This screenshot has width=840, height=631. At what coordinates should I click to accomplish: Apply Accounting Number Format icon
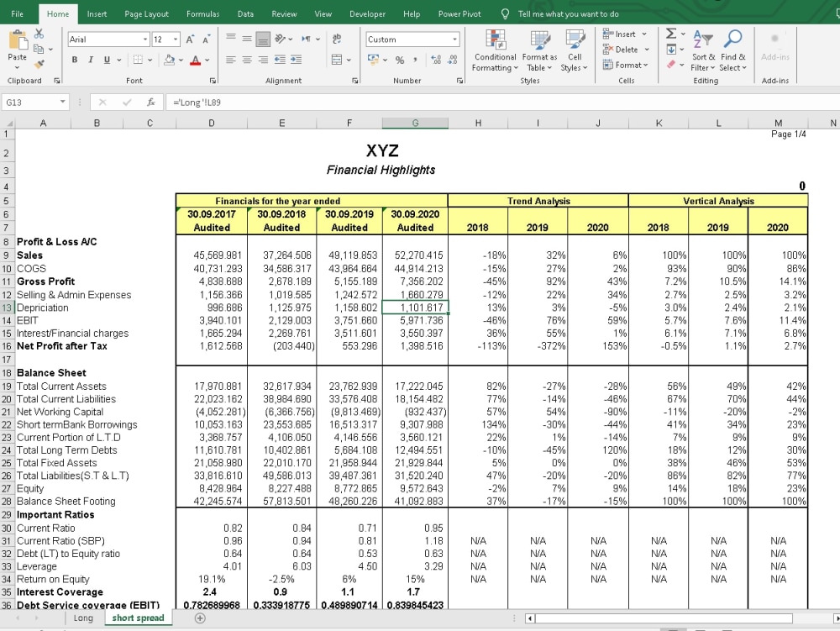pyautogui.click(x=374, y=60)
